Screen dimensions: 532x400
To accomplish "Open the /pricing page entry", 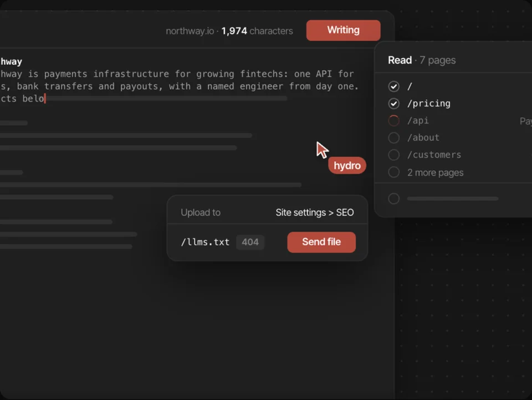I will [429, 104].
